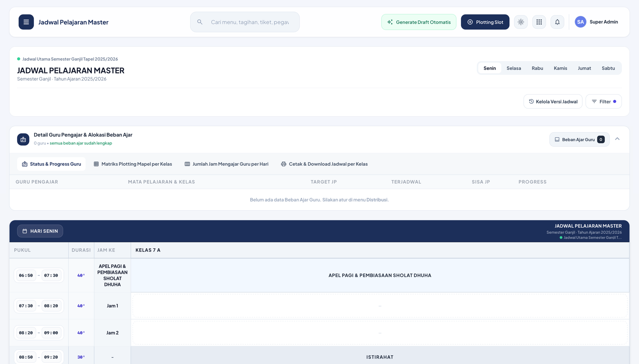Click the Super Admin name
This screenshot has width=639, height=364.
tap(603, 22)
